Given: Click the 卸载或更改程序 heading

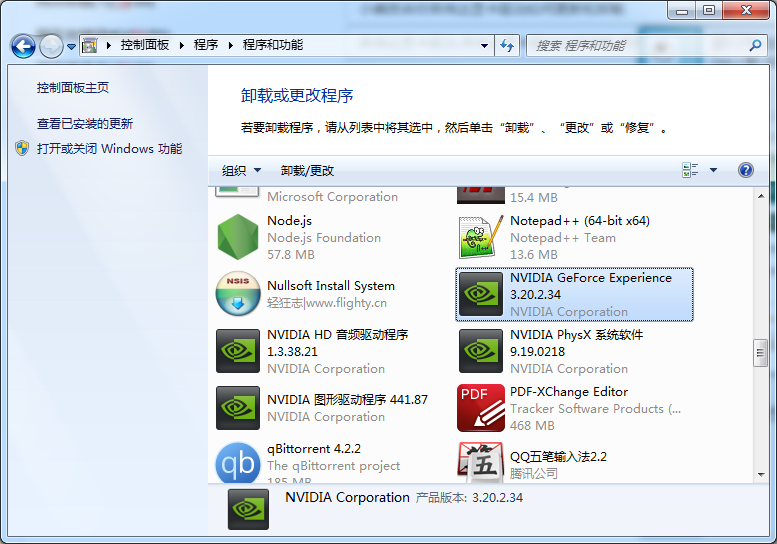Looking at the screenshot, I should [297, 95].
